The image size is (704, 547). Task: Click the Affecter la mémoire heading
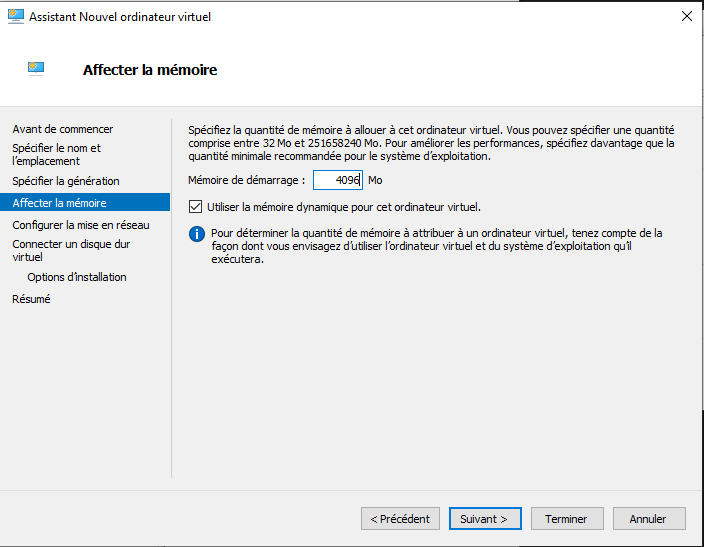click(150, 70)
